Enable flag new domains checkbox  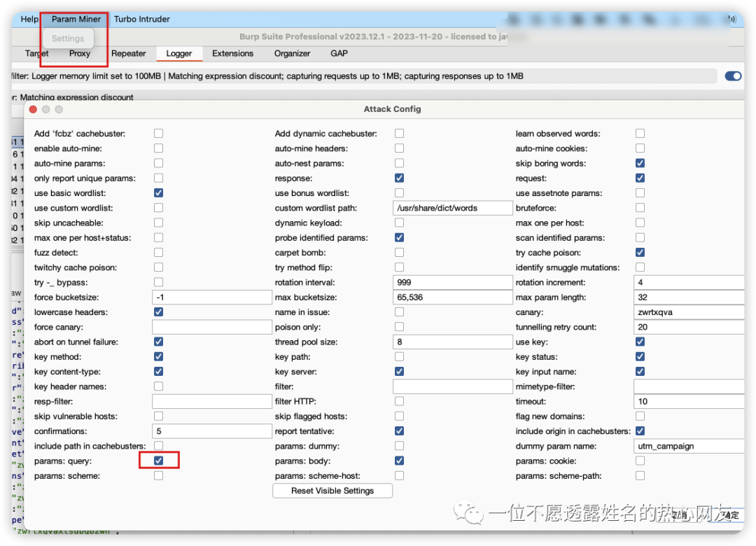coord(640,416)
